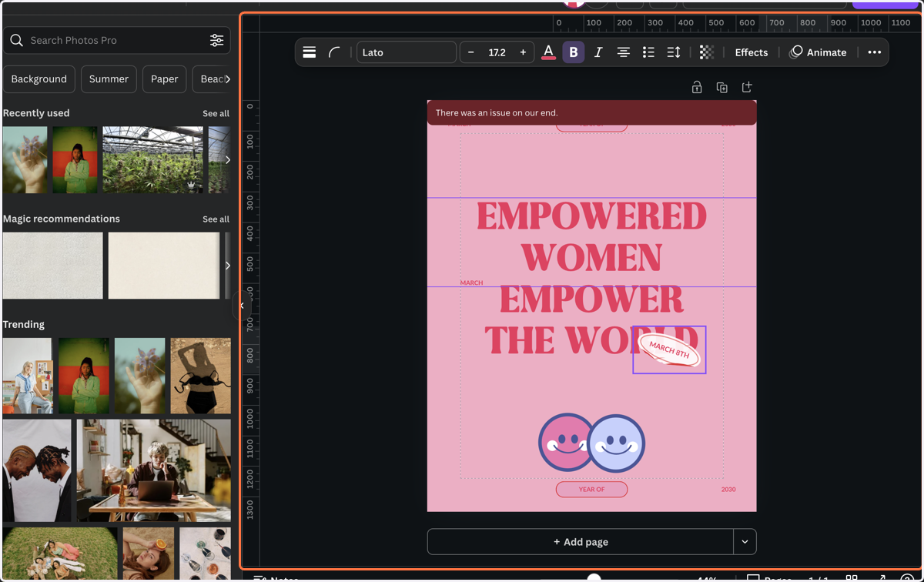924x582 pixels.
Task: Duplicate the page
Action: (721, 87)
